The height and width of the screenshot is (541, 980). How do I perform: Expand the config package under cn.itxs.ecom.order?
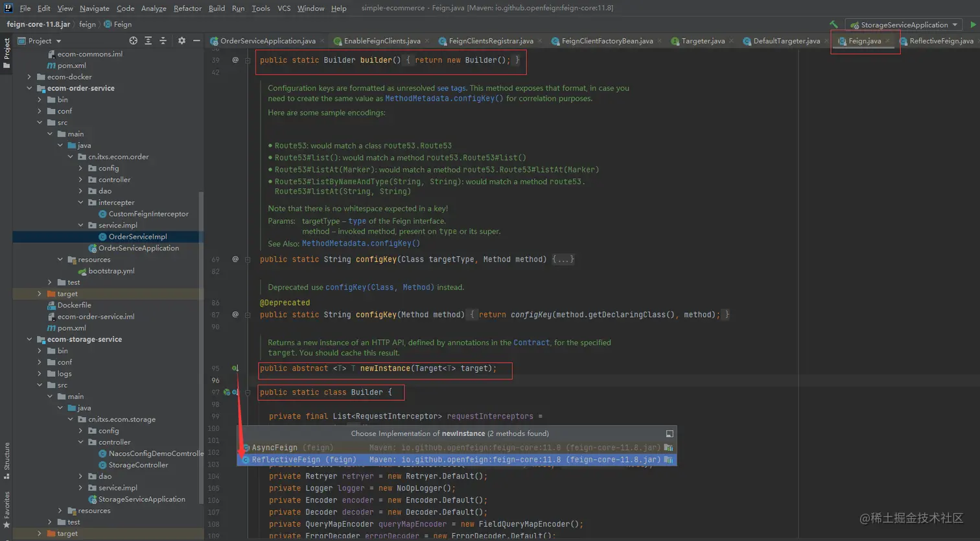[81, 168]
